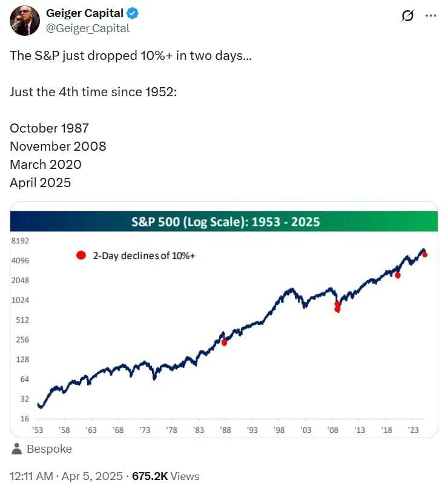Click the red legend dot for 2-Day declines
This screenshot has width=448, height=483.
(81, 255)
